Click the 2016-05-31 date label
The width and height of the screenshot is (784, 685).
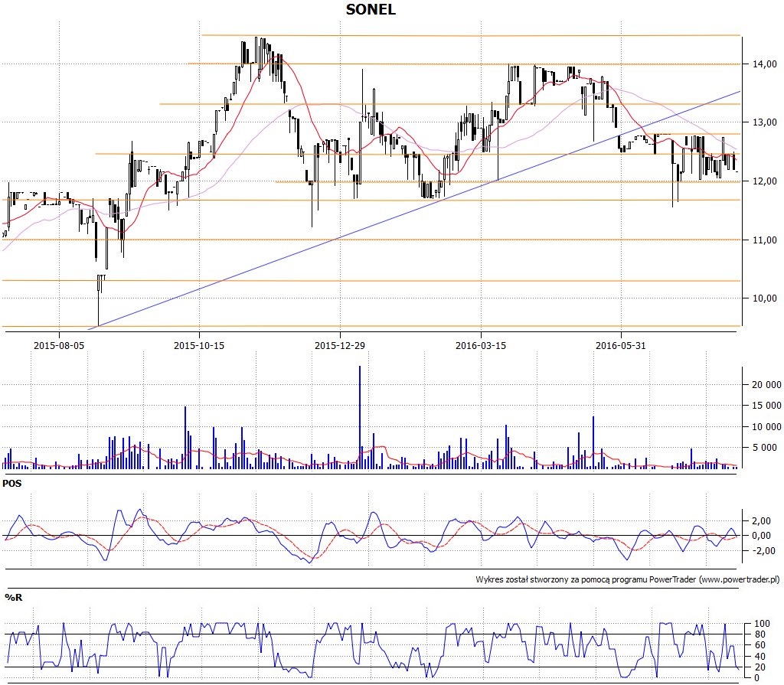(621, 345)
